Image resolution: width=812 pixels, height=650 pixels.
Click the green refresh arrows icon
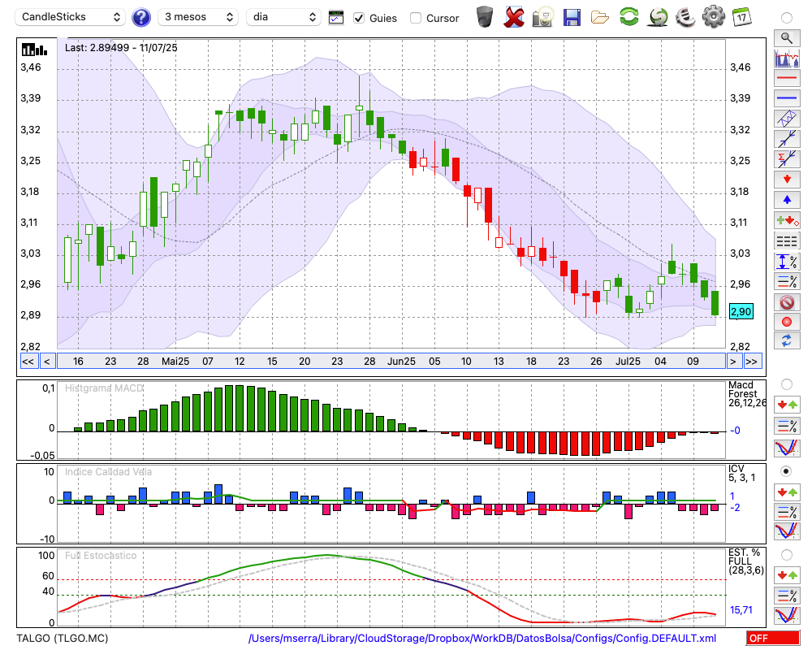629,17
